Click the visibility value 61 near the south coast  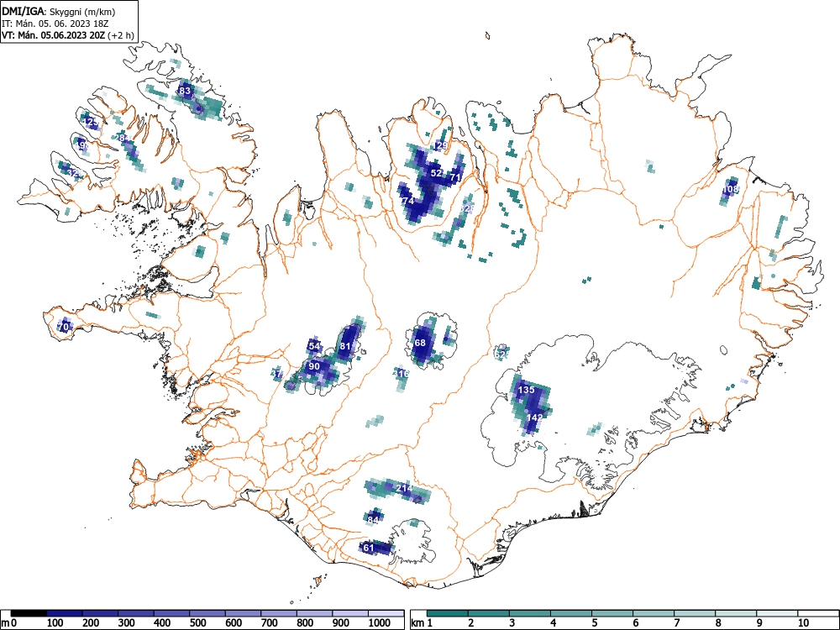tap(369, 548)
